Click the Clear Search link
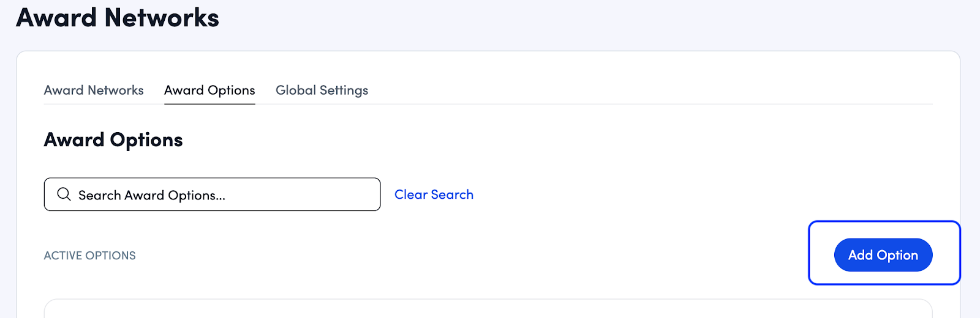The height and width of the screenshot is (318, 980). click(x=434, y=194)
